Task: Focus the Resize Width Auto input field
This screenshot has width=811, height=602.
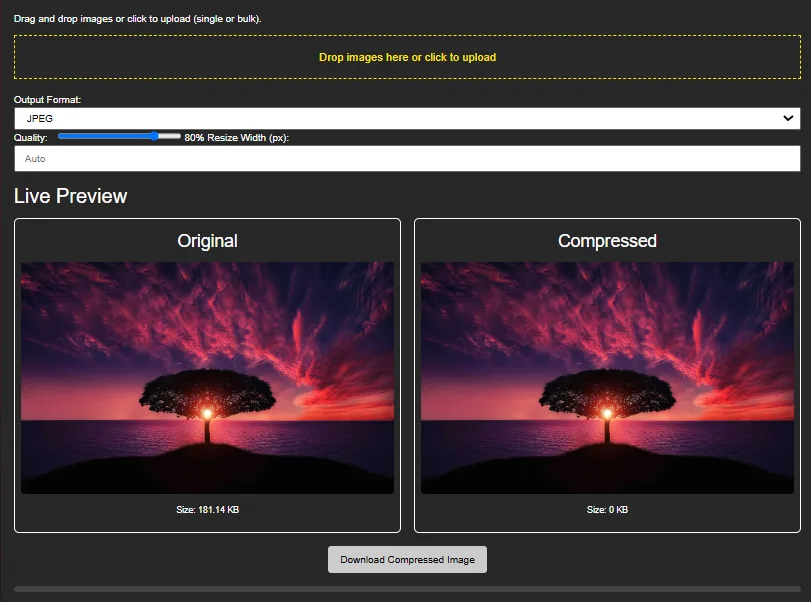Action: (407, 159)
